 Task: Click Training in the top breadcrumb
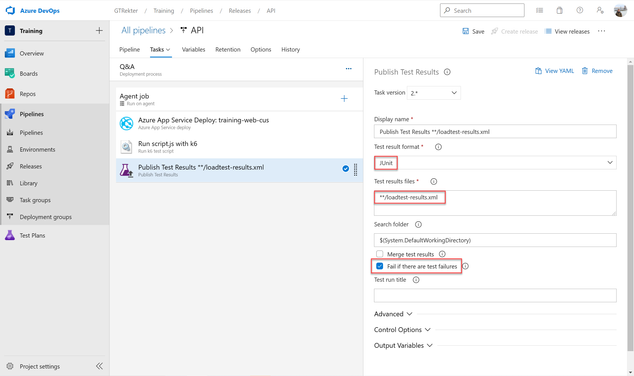[164, 11]
